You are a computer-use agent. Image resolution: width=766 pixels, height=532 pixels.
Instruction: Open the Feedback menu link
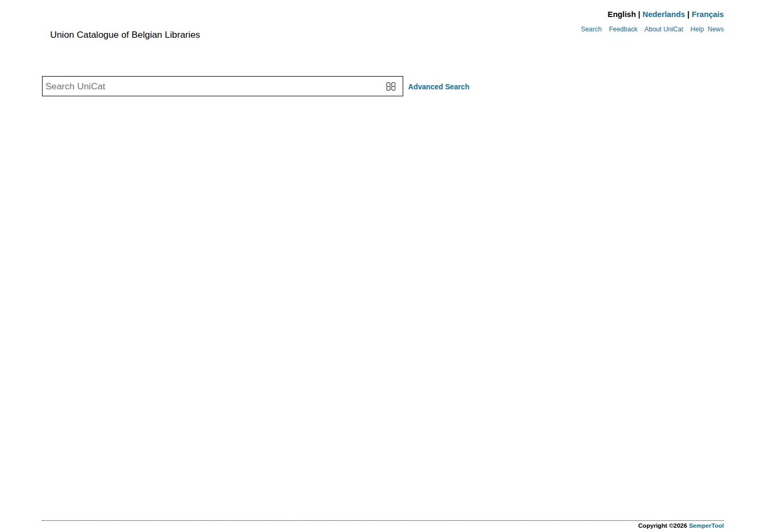(x=623, y=29)
